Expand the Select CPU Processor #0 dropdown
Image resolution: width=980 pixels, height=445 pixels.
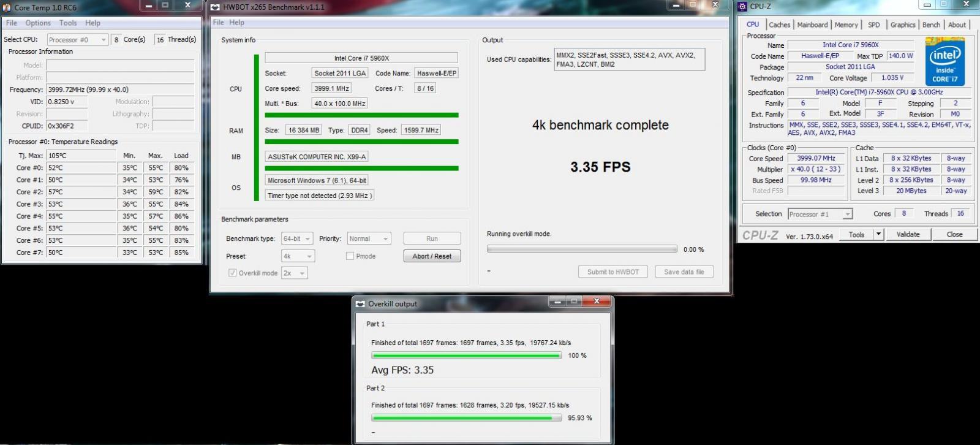pyautogui.click(x=78, y=40)
